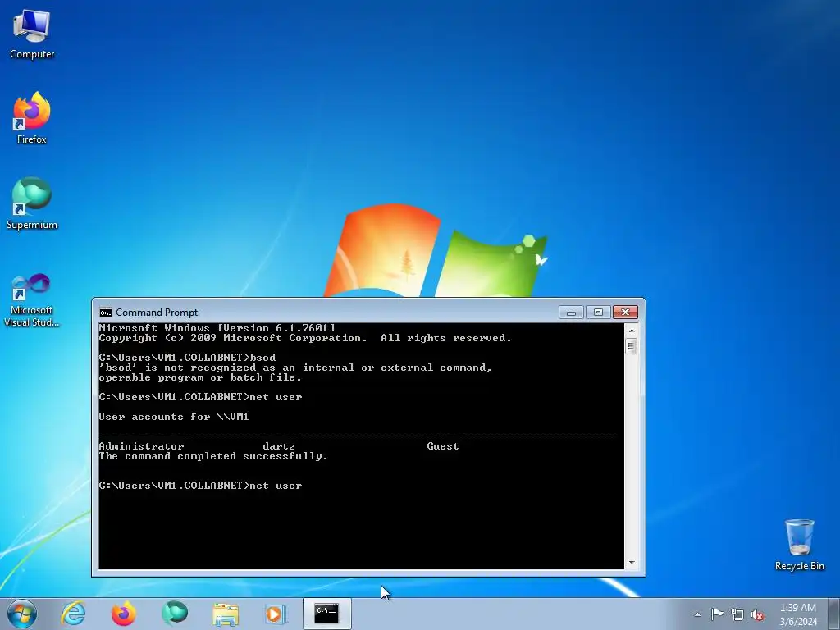
Task: Open Windows Explorer from the taskbar
Action: click(226, 614)
